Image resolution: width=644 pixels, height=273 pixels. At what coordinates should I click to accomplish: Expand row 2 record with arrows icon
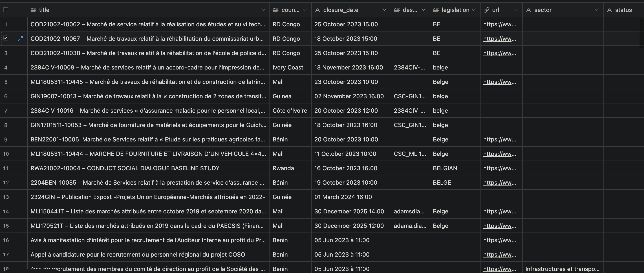point(20,39)
